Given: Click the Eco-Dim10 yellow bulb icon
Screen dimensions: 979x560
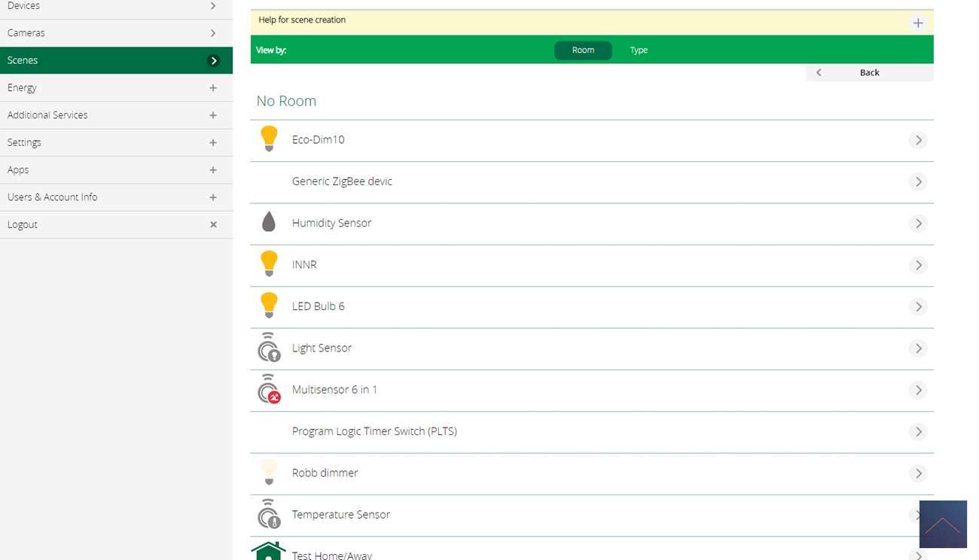Looking at the screenshot, I should [269, 139].
